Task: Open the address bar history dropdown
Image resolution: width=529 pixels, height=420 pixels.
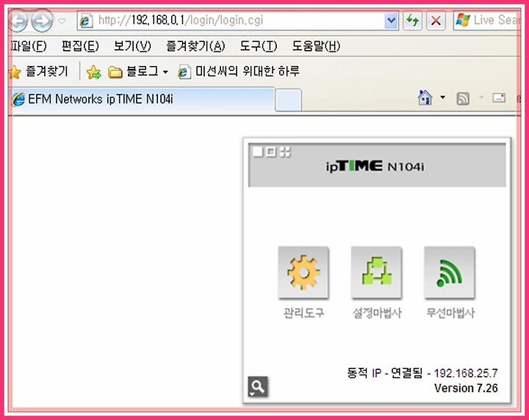Action: click(392, 21)
